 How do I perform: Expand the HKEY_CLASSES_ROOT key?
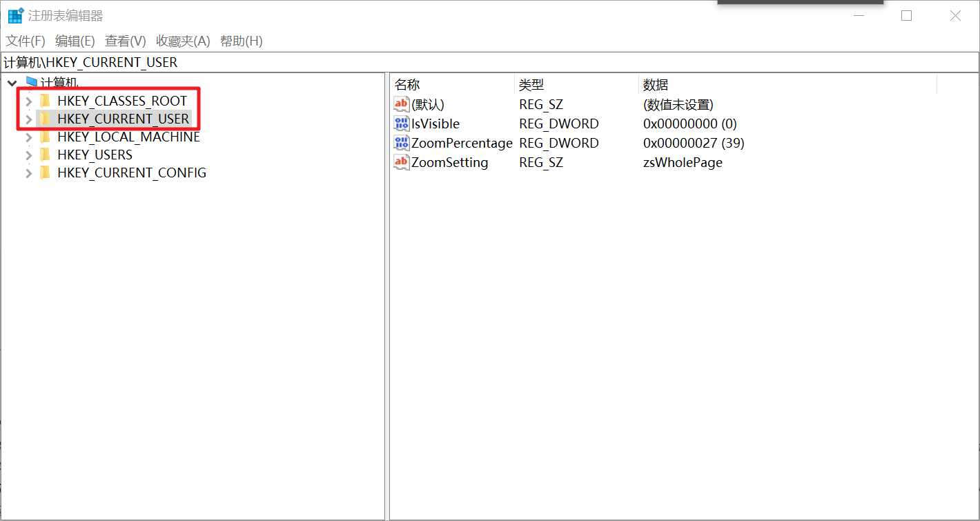pos(28,101)
